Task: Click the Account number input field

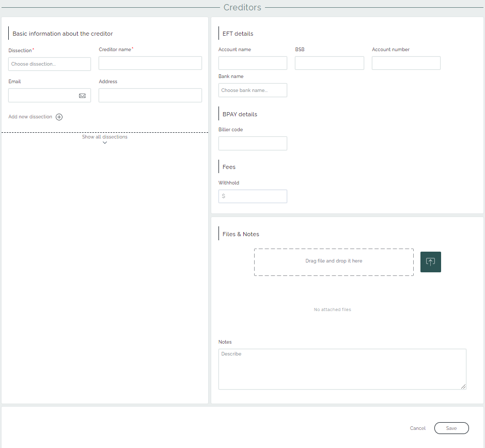Action: click(406, 63)
